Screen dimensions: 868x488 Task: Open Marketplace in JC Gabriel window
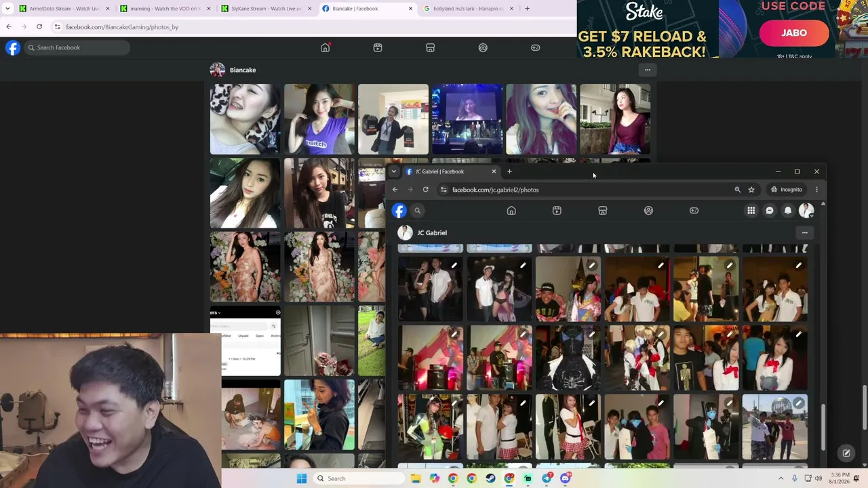tap(602, 211)
